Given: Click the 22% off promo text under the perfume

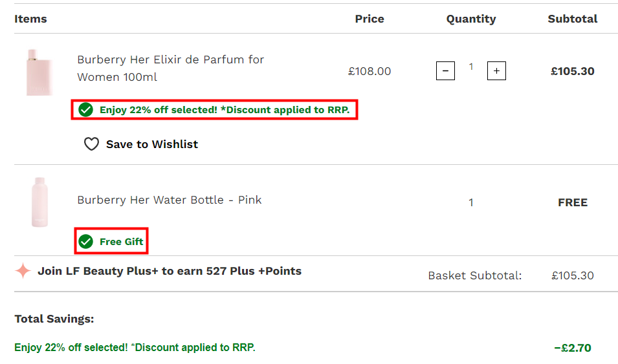Looking at the screenshot, I should 225,110.
